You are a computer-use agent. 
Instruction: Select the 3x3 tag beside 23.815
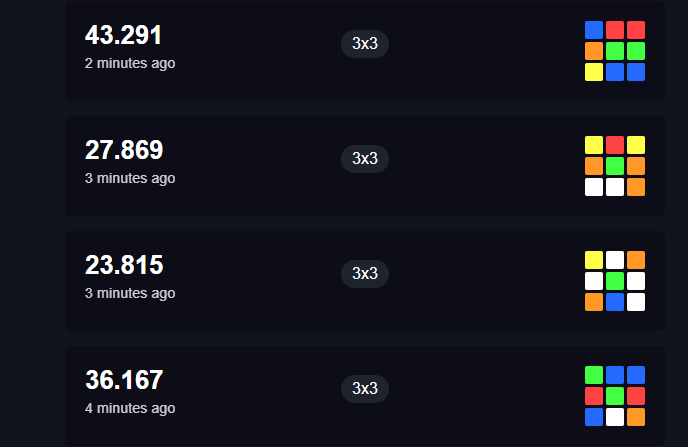coord(365,273)
